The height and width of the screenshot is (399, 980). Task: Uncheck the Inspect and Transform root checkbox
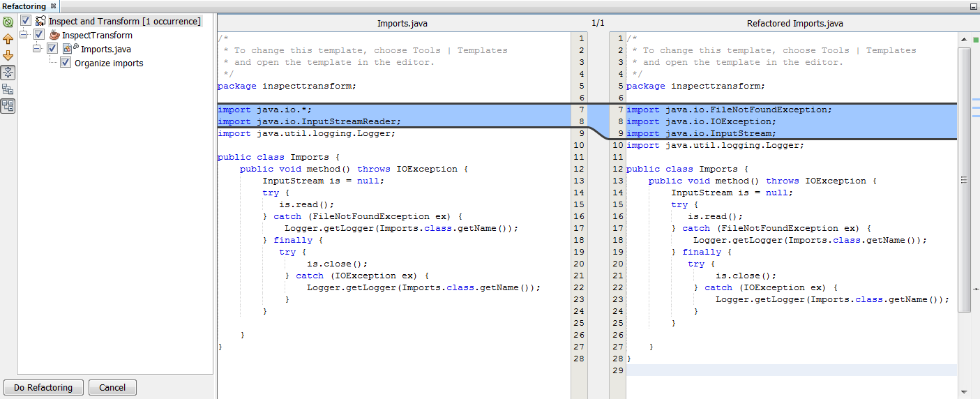coord(26,21)
